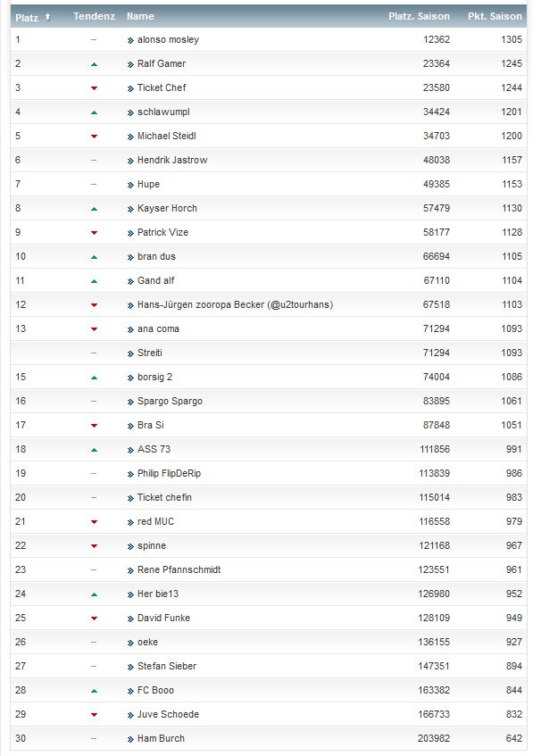Click the red trend arrow for Michael Steidl
This screenshot has width=541, height=756.
coord(94,137)
